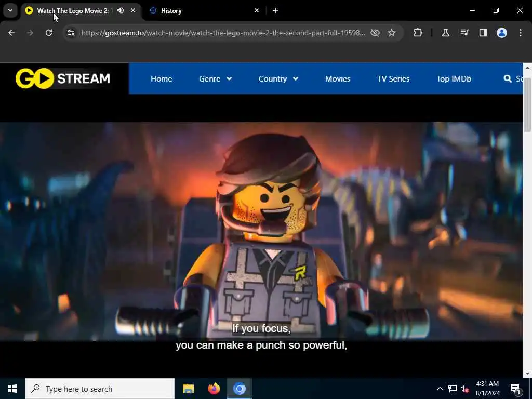
Task: Click the Chrome taskbar icon
Action: click(239, 389)
